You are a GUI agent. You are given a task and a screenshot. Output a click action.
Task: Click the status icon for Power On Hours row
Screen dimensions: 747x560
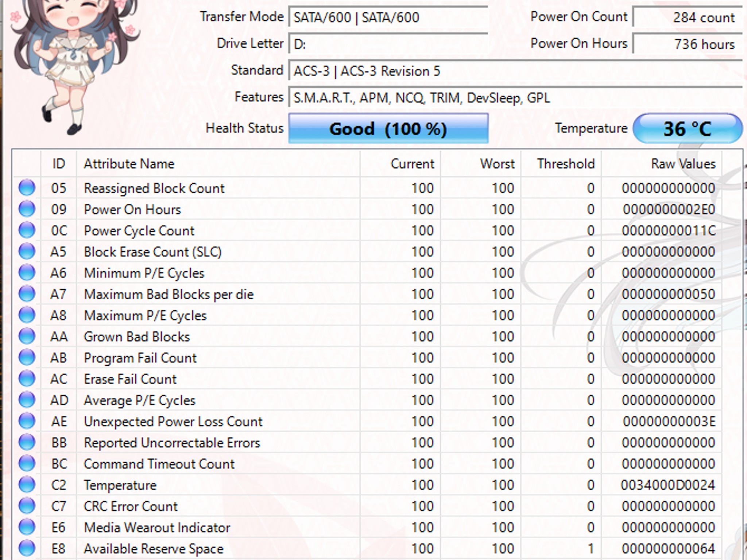tap(27, 209)
